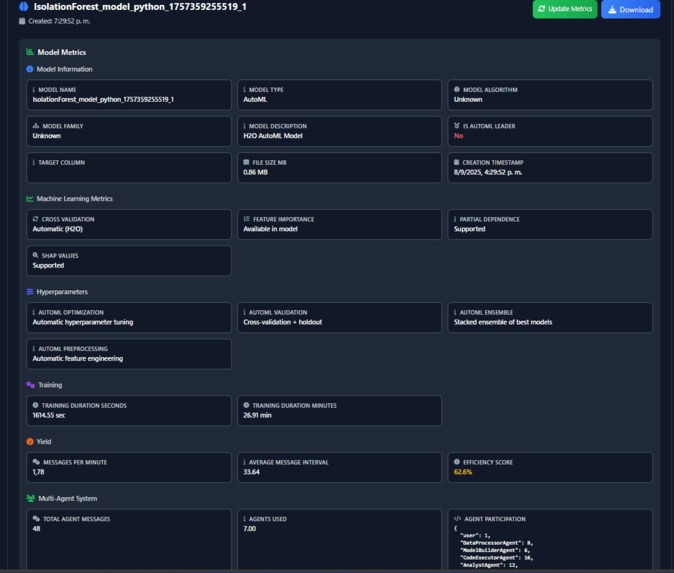The height and width of the screenshot is (573, 674).
Task: Click 'Automatic feature engineering' value
Action: (x=78, y=358)
